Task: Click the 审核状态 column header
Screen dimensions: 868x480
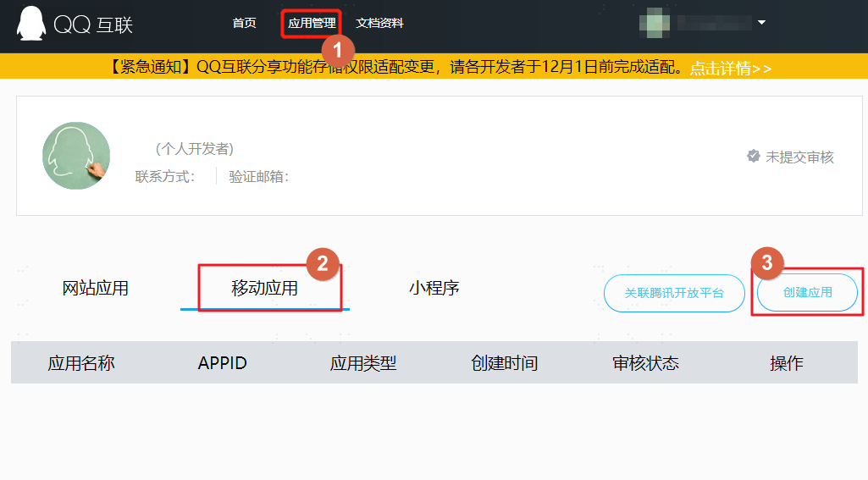Action: 645,363
